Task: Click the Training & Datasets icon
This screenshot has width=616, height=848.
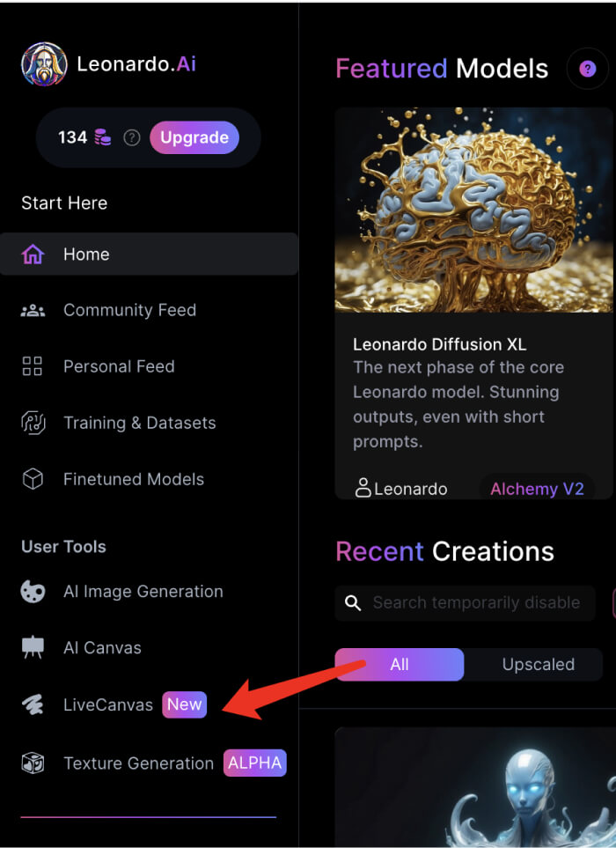Action: point(33,423)
